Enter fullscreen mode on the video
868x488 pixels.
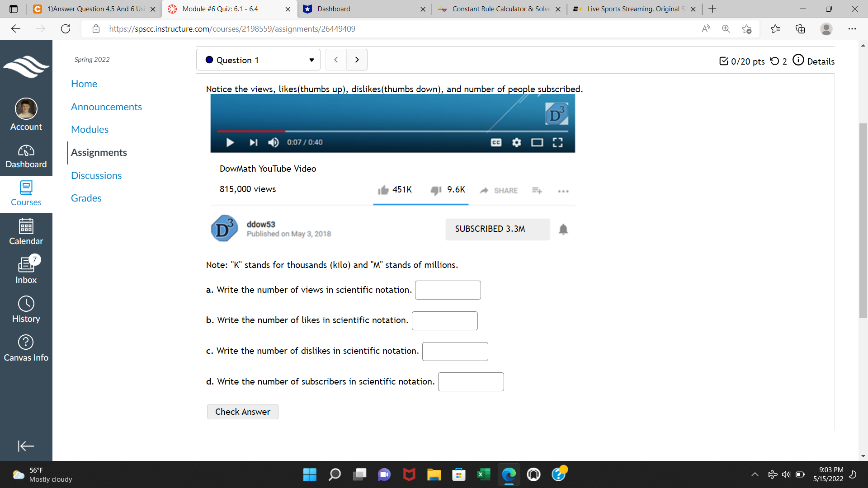(x=557, y=142)
